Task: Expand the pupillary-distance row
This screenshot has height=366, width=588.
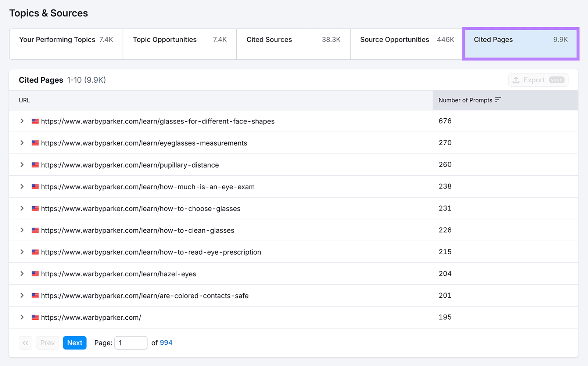Action: point(22,165)
